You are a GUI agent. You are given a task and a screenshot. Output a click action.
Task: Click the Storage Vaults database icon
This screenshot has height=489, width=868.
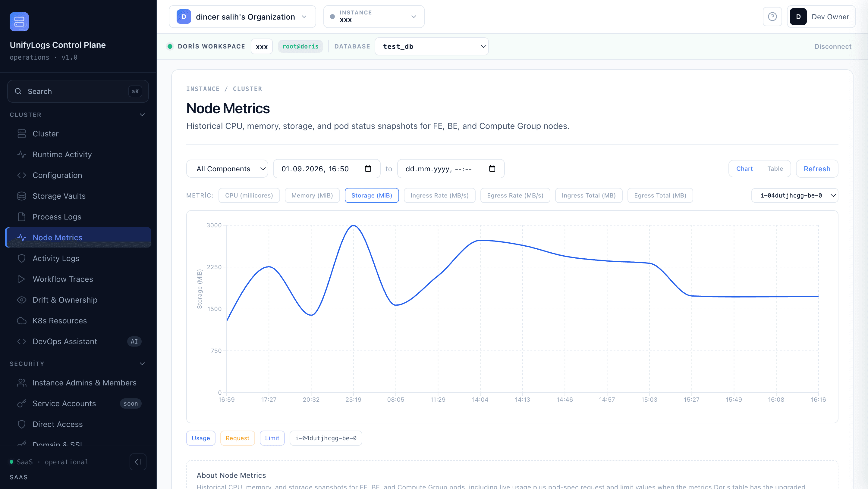click(22, 196)
